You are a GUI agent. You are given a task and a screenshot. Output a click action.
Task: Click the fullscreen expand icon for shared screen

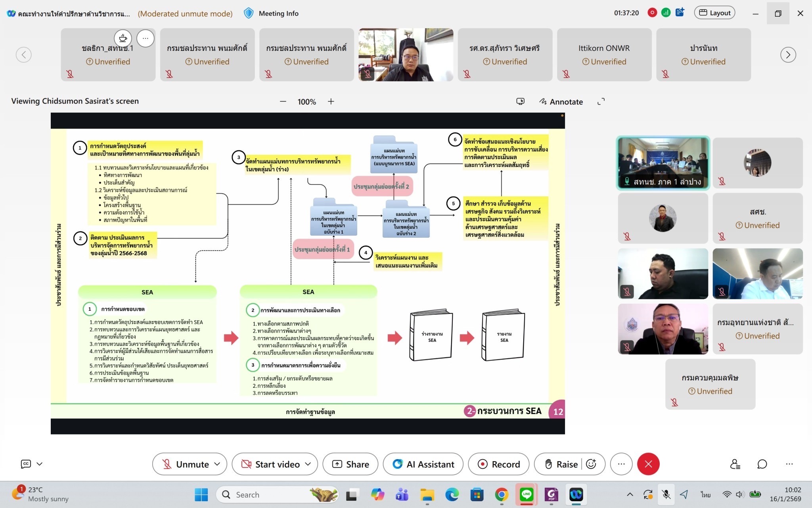click(601, 102)
